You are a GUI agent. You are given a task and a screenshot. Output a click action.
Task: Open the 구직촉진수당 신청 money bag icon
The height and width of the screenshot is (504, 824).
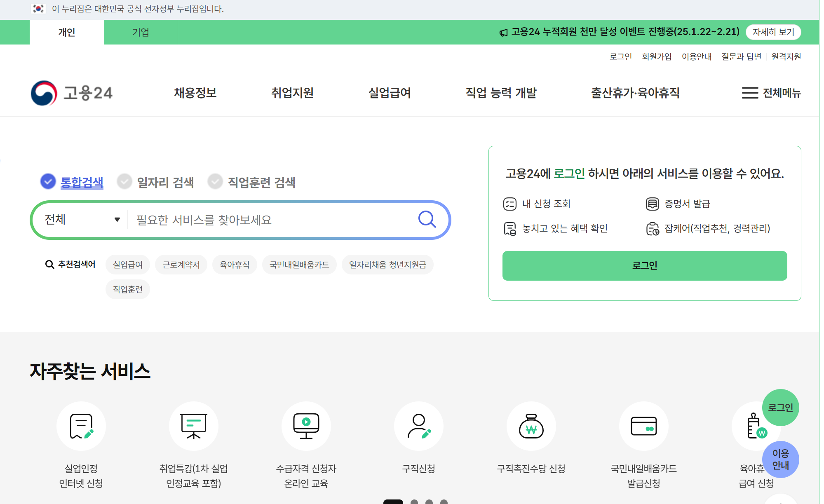coord(531,426)
